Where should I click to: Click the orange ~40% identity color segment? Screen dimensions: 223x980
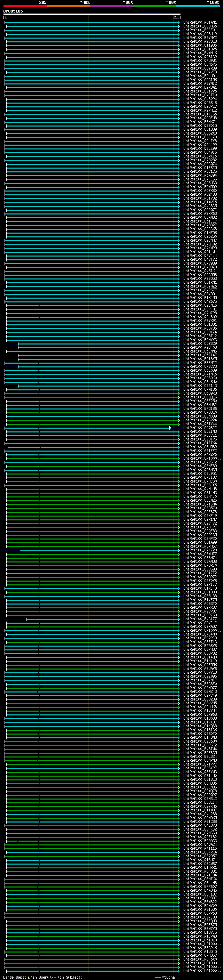point(68,6)
